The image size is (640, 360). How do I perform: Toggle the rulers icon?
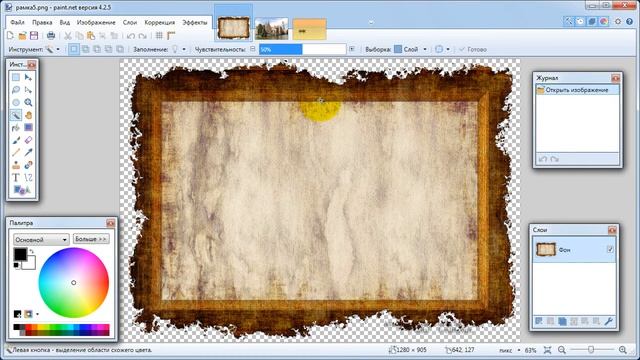171,36
